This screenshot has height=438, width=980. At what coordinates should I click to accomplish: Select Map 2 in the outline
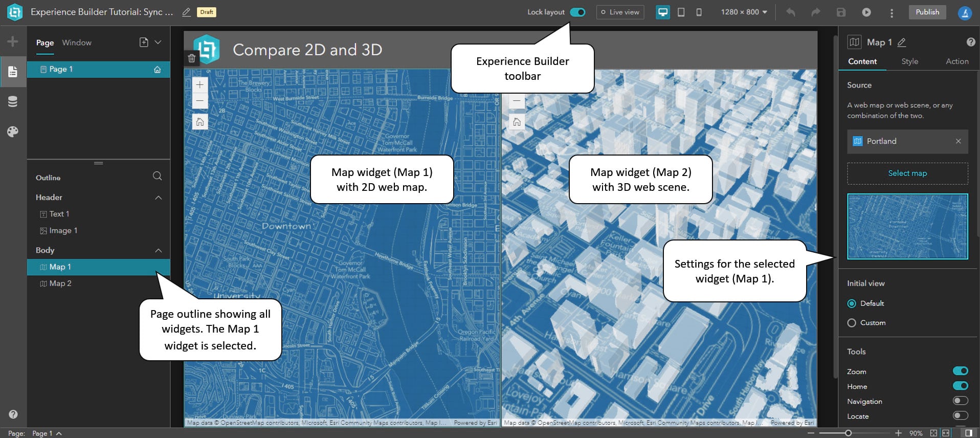tap(98, 283)
